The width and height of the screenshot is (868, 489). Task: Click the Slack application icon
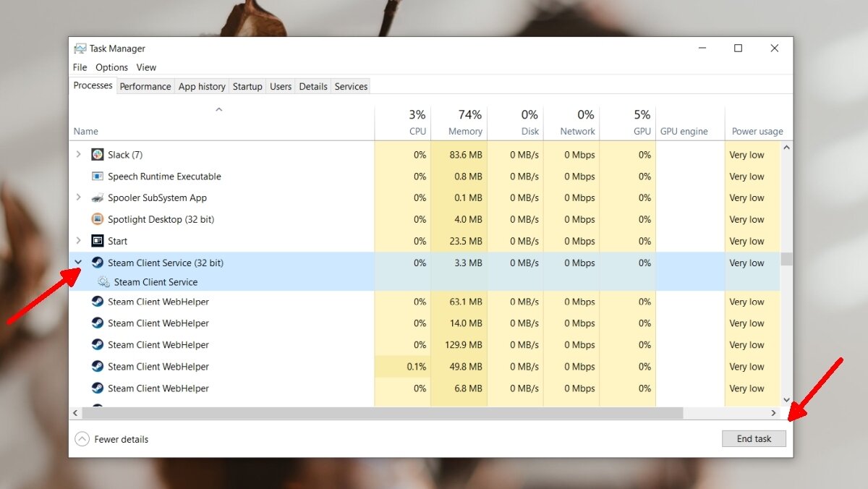[97, 154]
